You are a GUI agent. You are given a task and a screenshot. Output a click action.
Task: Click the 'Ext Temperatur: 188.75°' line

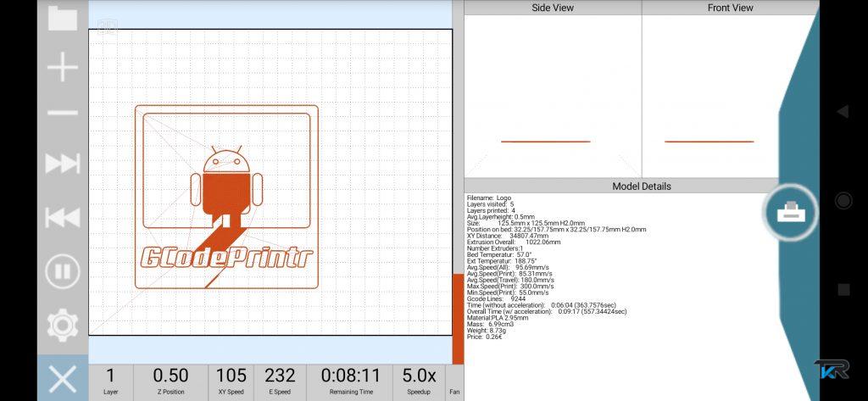point(502,261)
